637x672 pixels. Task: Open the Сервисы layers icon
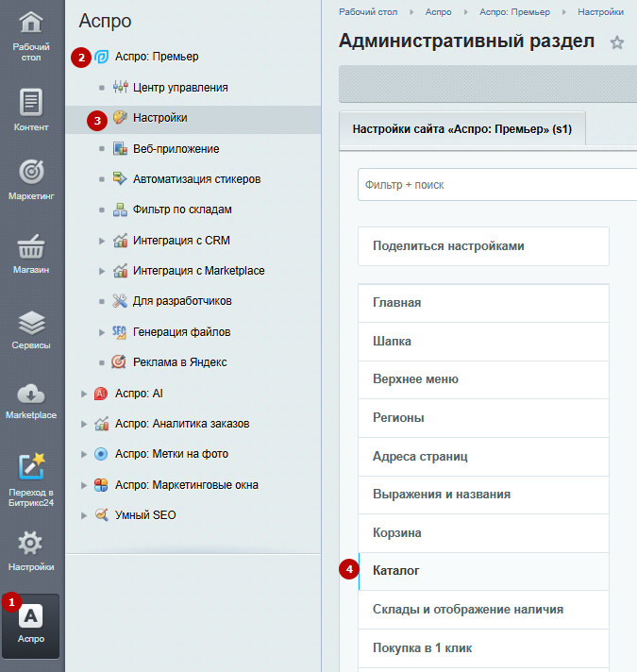[x=31, y=323]
